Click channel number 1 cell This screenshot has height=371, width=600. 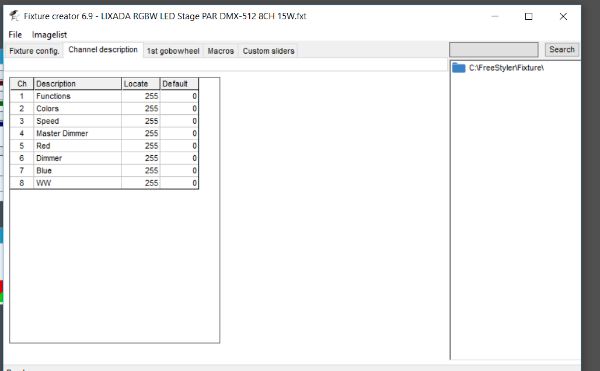pyautogui.click(x=22, y=96)
